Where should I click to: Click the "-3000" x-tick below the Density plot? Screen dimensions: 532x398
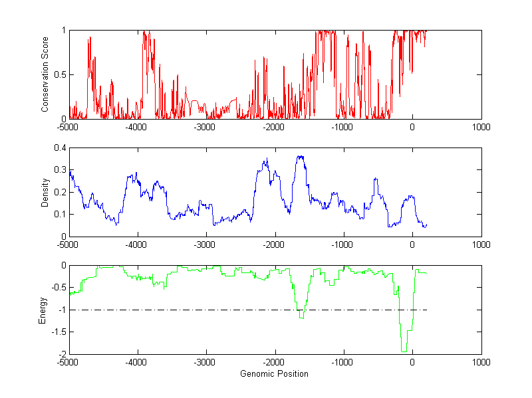coord(205,245)
